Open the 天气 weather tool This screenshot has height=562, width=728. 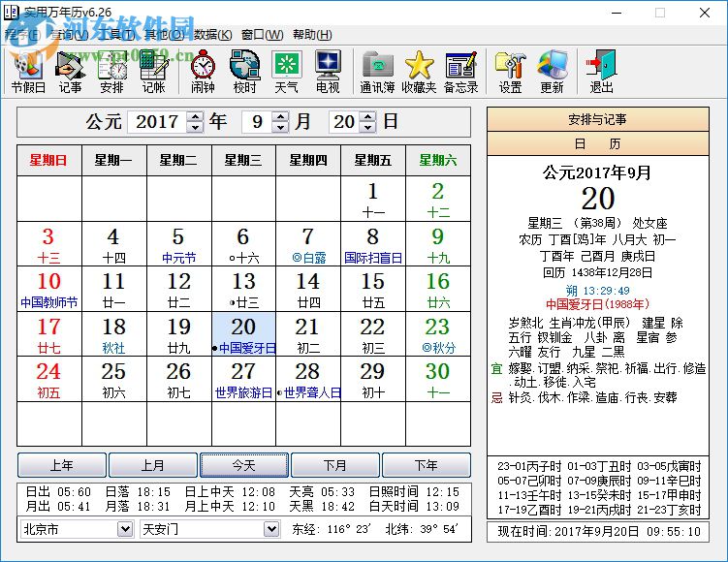click(x=287, y=72)
